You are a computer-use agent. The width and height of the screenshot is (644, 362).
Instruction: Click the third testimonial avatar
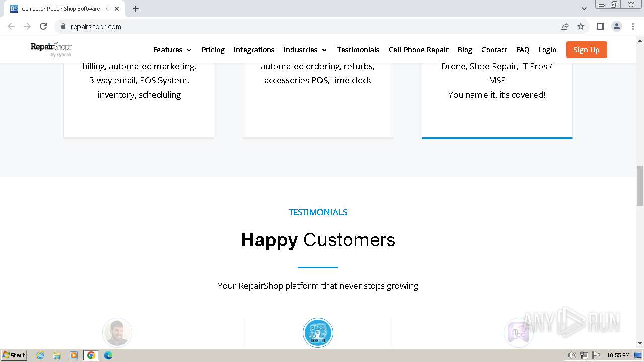518,332
